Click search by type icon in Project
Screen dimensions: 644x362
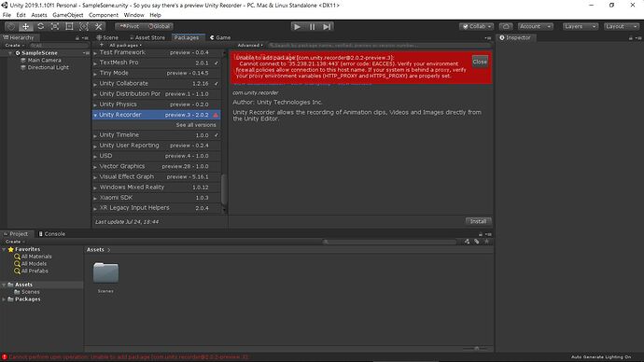[x=467, y=242]
